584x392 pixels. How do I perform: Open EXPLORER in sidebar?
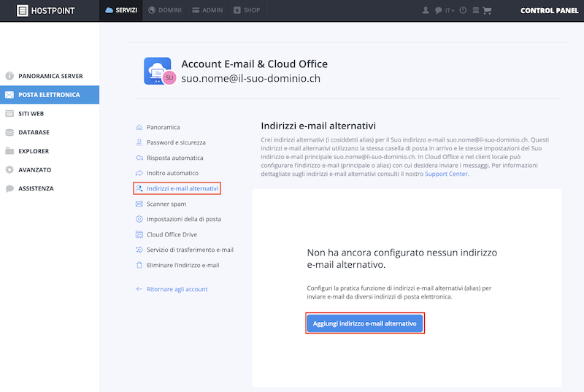[50, 151]
